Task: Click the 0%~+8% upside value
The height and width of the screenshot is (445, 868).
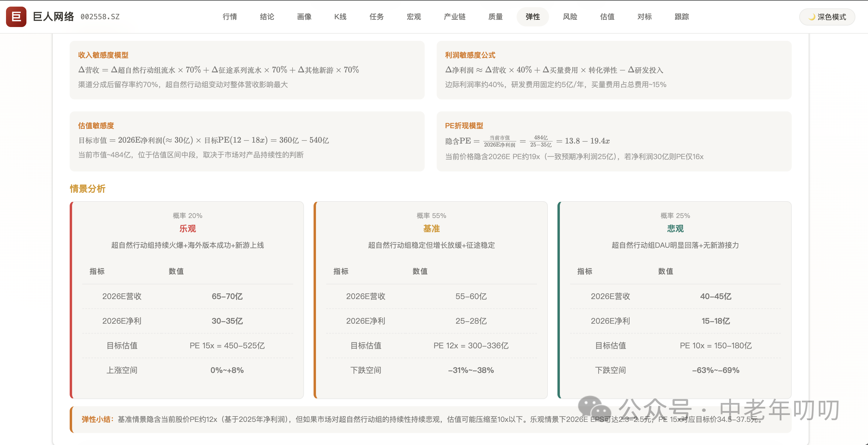Action: 227,370
